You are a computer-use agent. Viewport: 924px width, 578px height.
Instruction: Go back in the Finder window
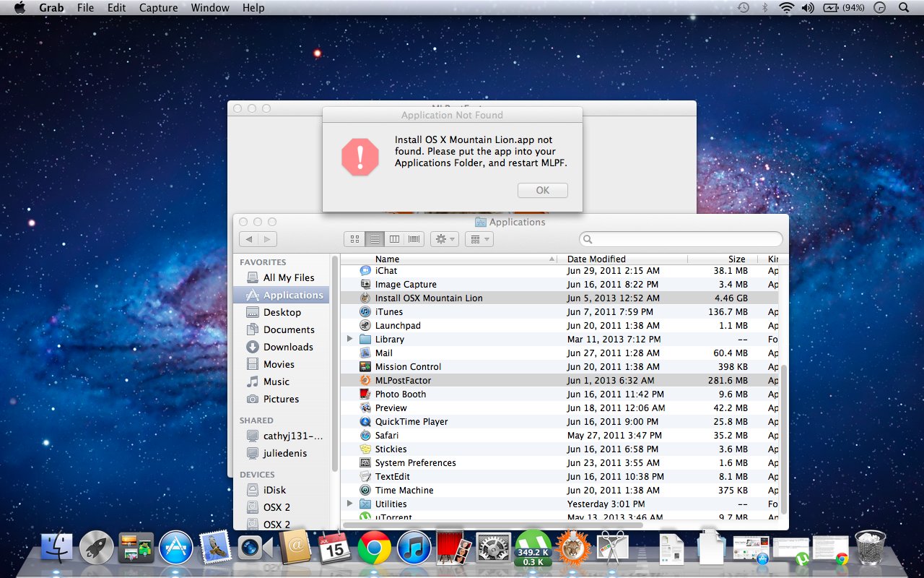pyautogui.click(x=249, y=239)
